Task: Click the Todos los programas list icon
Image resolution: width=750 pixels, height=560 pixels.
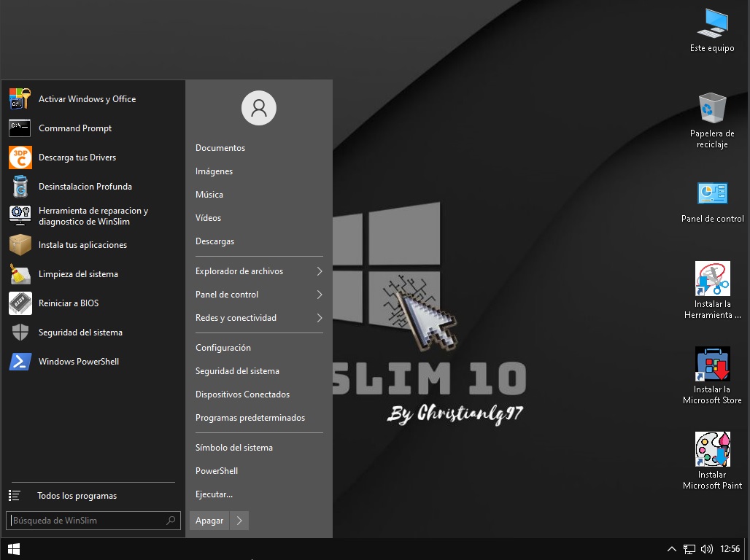Action: 15,495
